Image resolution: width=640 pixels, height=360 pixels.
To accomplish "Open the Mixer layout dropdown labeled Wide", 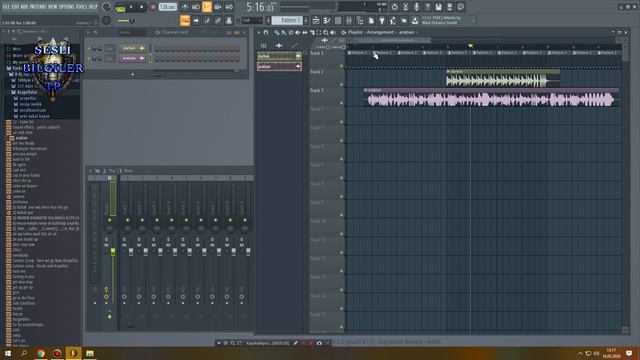I will point(128,171).
